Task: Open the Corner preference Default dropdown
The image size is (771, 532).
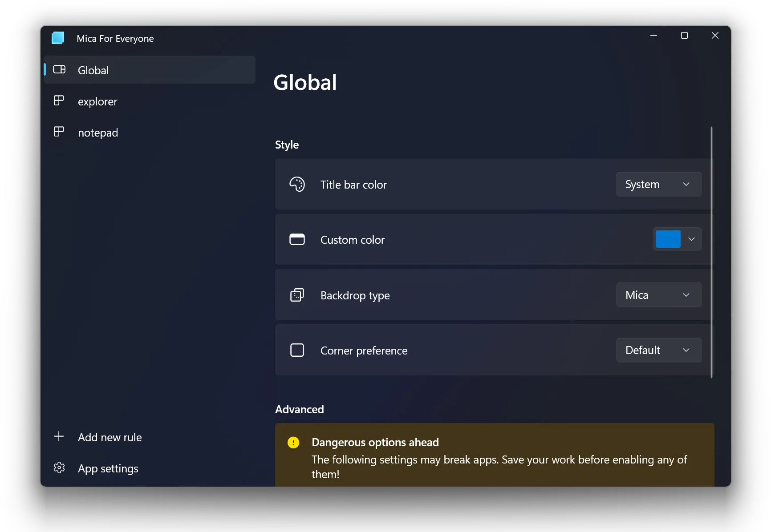Action: coord(659,350)
